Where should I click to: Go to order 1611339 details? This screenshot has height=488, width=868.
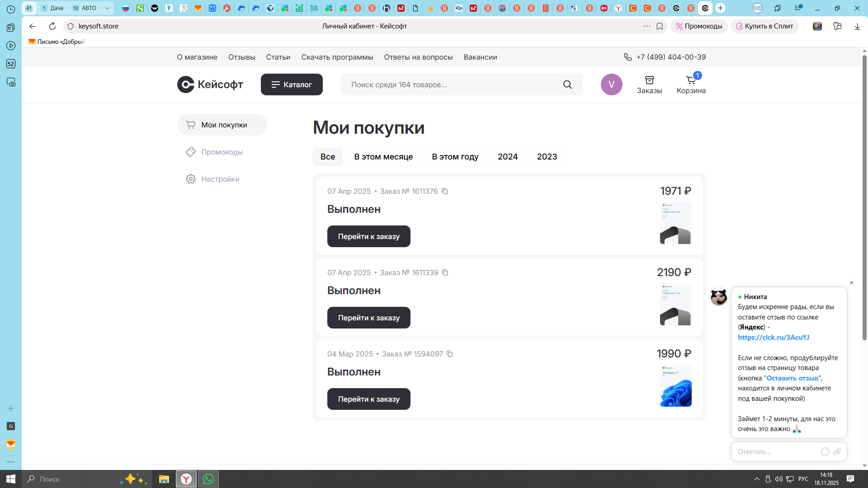pyautogui.click(x=368, y=318)
